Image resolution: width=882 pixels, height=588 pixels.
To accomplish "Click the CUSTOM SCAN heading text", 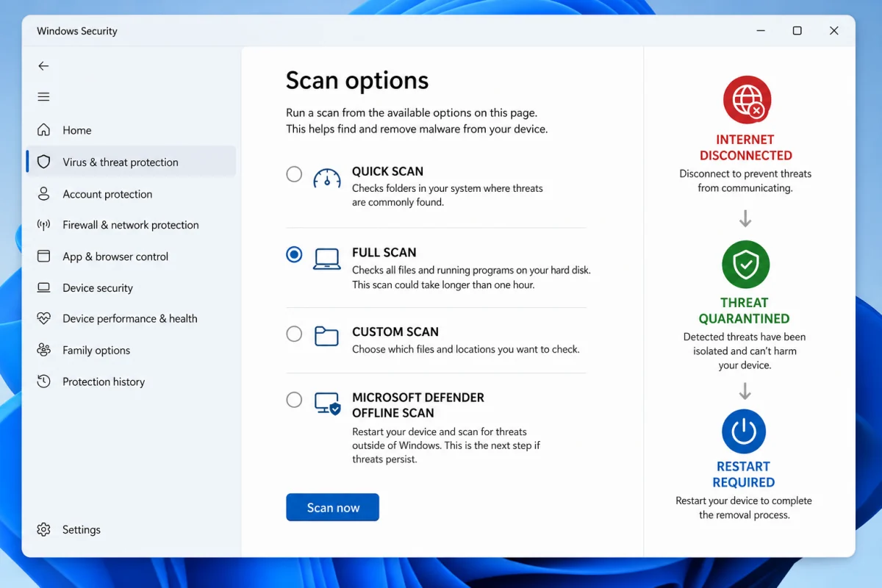I will (395, 332).
